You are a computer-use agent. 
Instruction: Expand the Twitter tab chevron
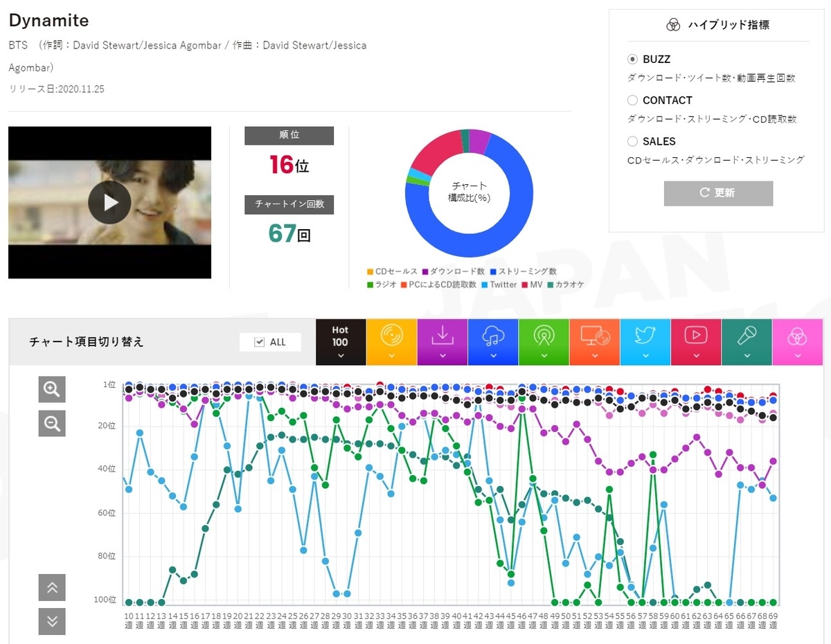point(645,356)
